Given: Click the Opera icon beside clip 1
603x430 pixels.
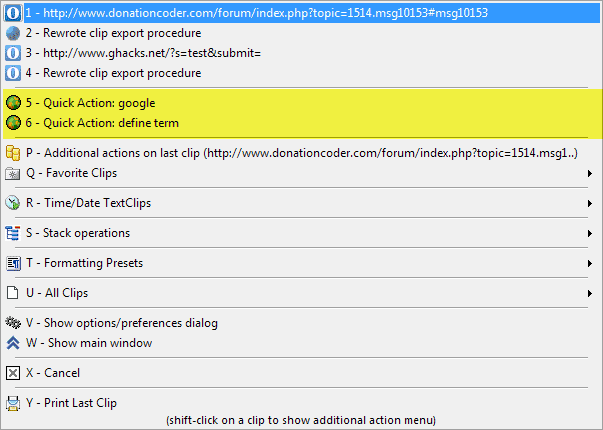Looking at the screenshot, I should point(13,13).
